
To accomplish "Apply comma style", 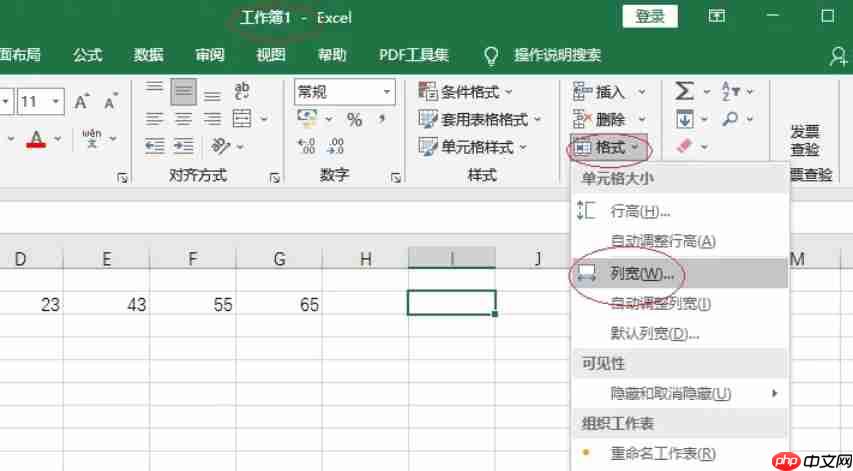I will (x=382, y=118).
